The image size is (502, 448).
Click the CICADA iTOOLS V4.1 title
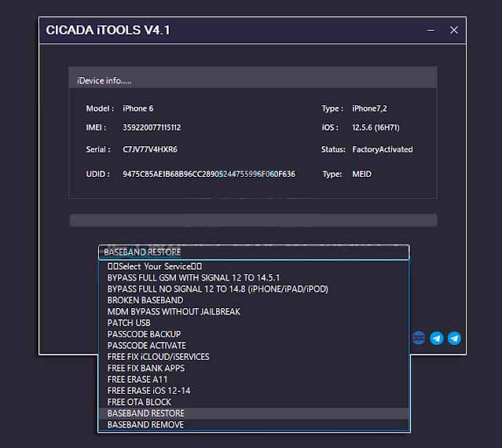(108, 30)
